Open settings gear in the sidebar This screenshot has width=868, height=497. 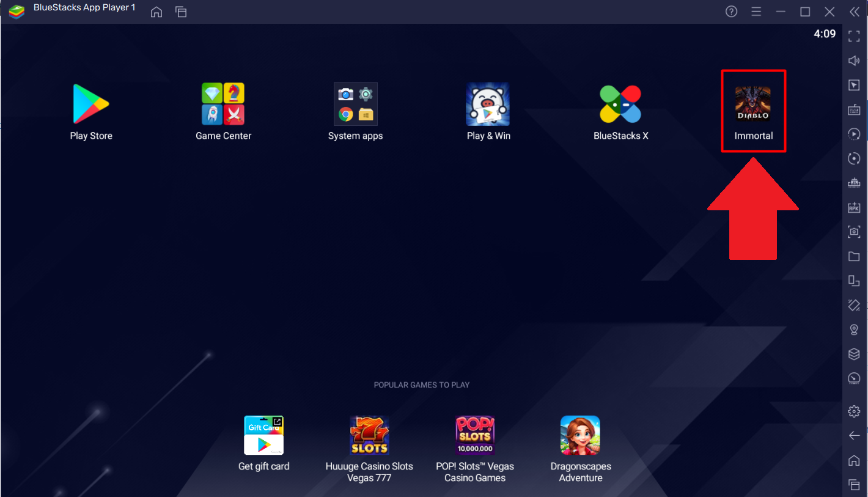click(854, 411)
